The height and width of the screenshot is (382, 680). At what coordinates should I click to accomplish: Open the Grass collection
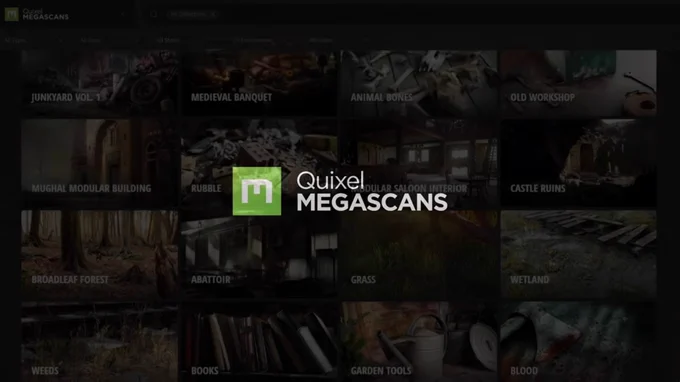point(418,255)
